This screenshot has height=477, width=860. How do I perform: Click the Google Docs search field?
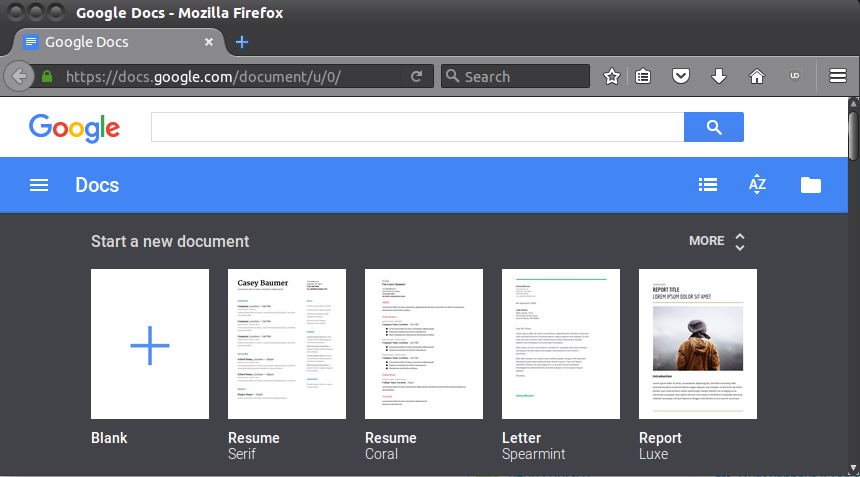(417, 127)
